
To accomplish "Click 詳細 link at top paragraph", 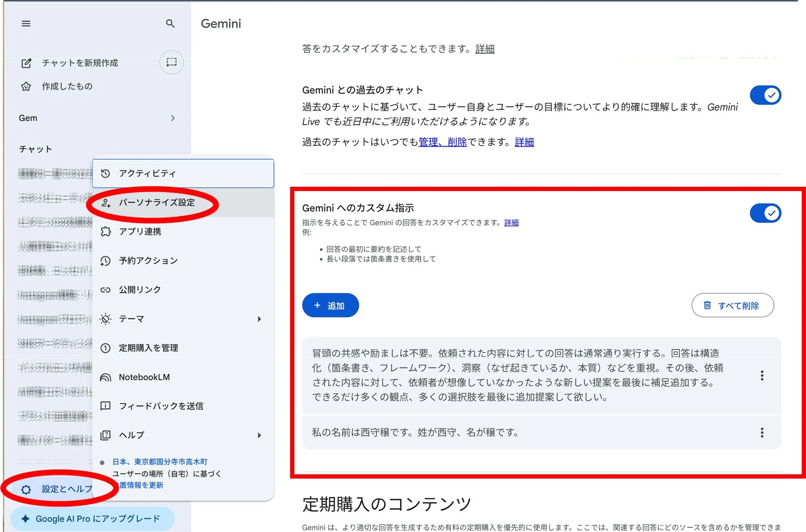I will click(x=485, y=49).
